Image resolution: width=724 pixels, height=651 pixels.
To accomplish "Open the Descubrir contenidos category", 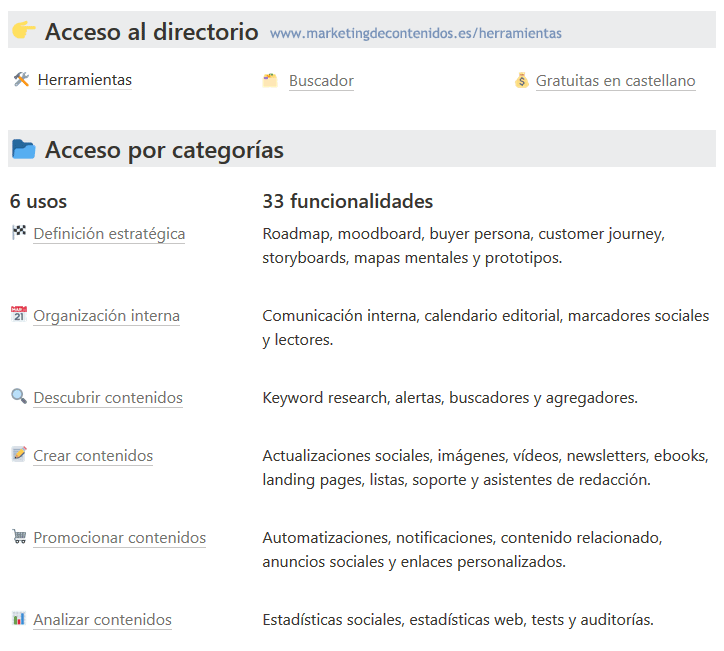I will pos(108,398).
